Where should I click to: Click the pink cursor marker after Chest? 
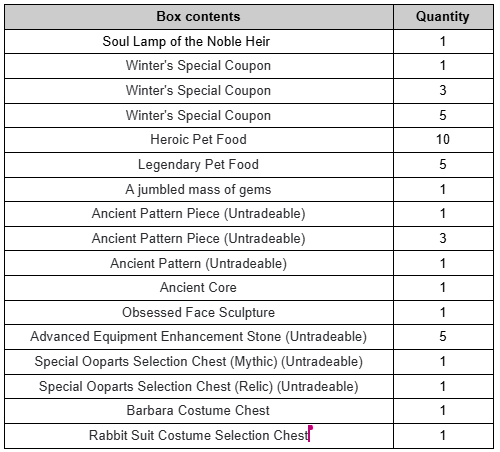tap(310, 433)
